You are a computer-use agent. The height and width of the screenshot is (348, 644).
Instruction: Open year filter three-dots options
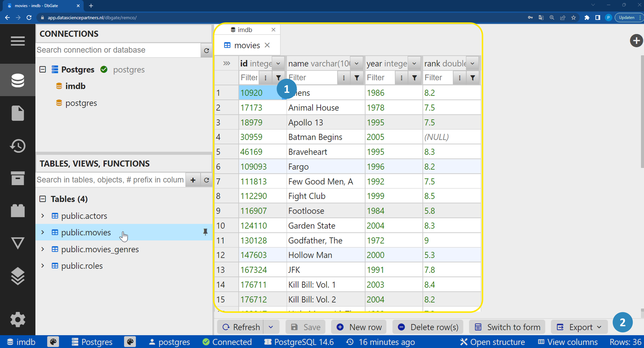click(x=401, y=78)
